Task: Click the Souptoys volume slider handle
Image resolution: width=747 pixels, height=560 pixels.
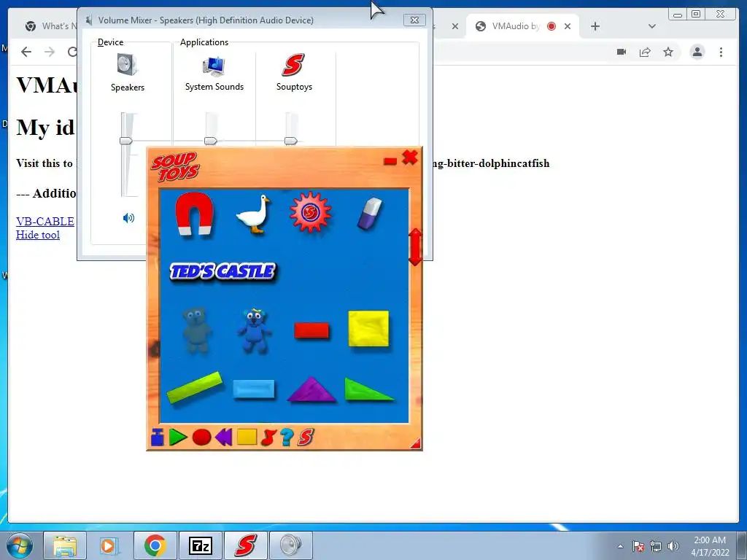Action: tap(290, 141)
